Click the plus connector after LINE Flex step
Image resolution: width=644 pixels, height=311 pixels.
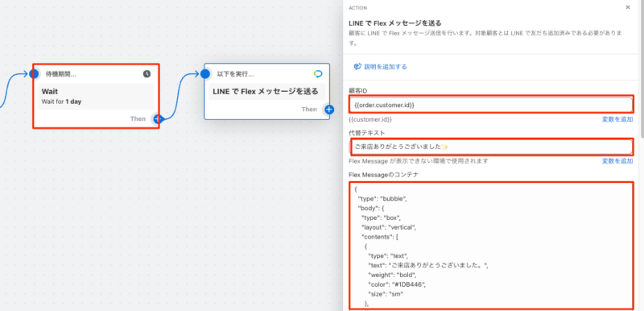329,110
